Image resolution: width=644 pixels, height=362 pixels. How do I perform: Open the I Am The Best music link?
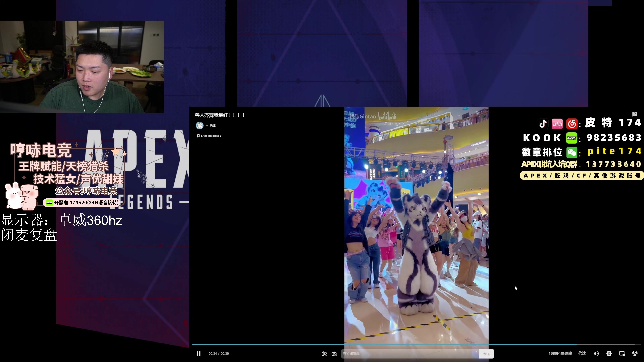click(x=209, y=136)
